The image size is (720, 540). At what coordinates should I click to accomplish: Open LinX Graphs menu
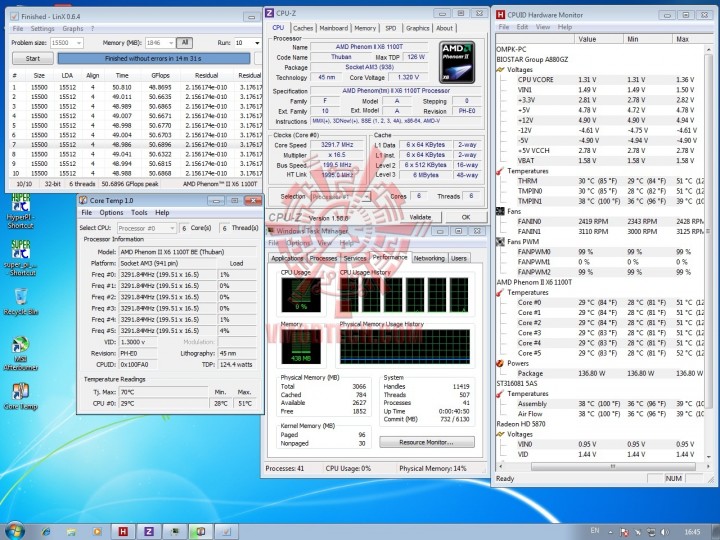(73, 28)
